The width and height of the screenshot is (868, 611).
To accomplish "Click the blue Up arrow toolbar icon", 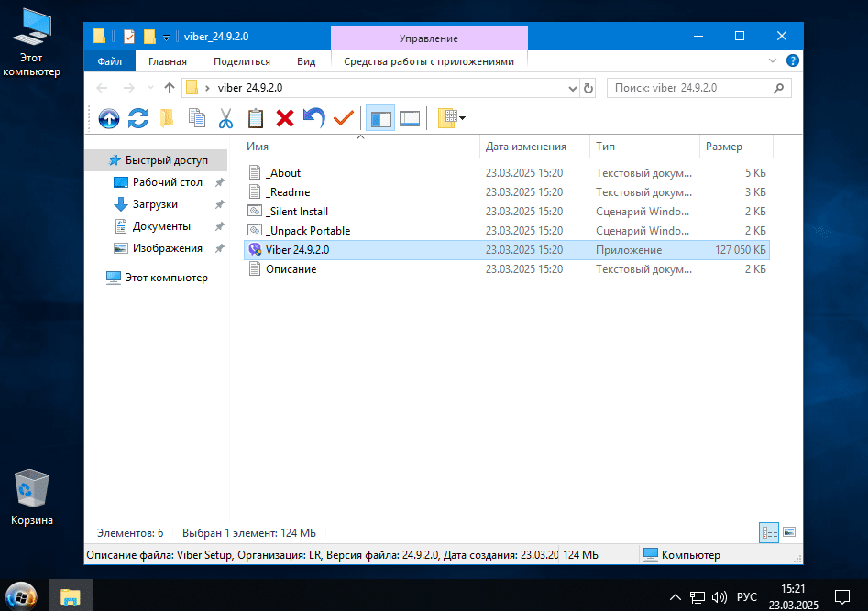I will (109, 117).
